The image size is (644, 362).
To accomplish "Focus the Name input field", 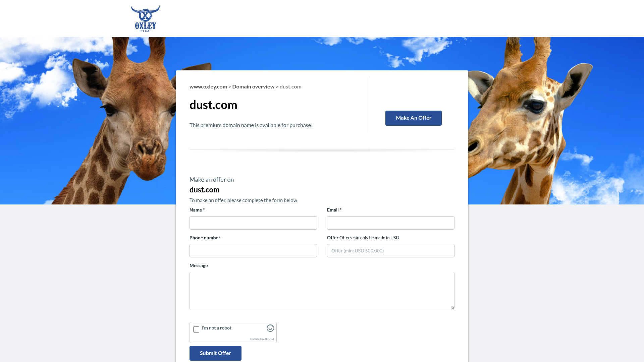I will (253, 223).
